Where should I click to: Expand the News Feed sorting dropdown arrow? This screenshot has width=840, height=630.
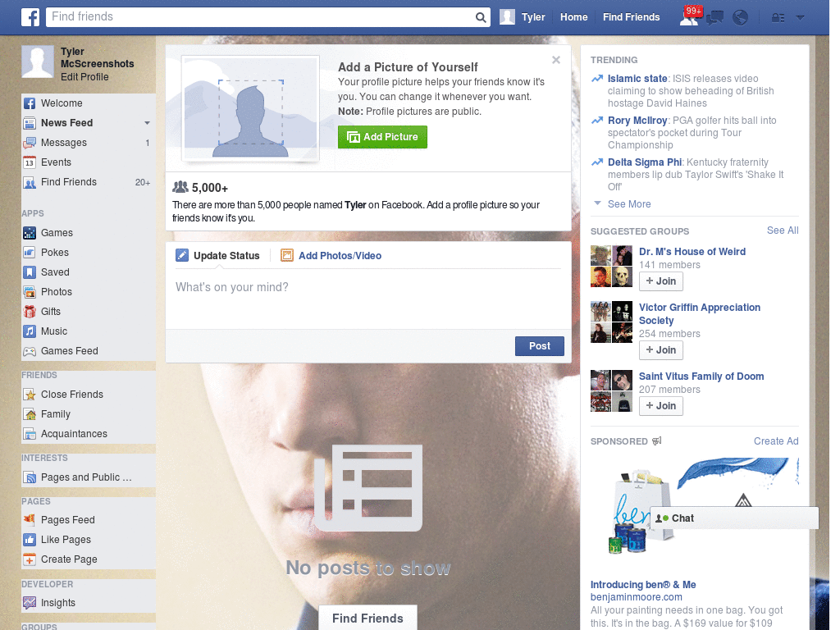coord(147,123)
